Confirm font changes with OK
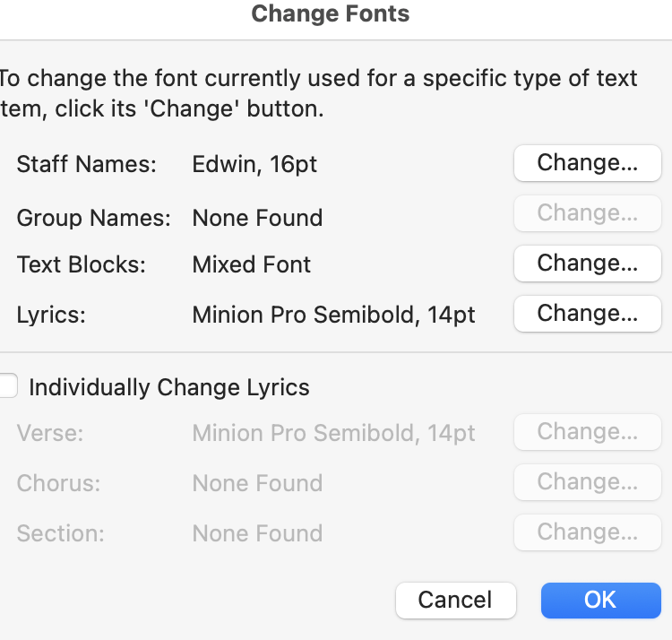Viewport: 672px width, 640px height. click(600, 600)
